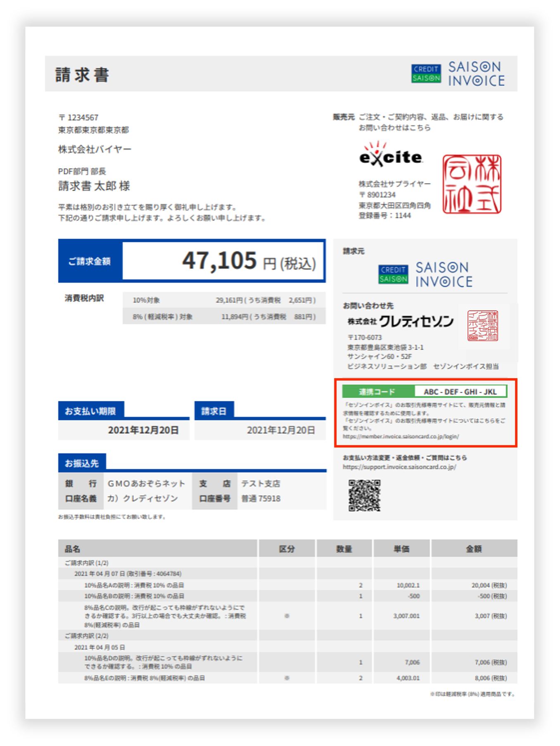This screenshot has height=746, width=560.
Task: Select the account holder カ)クレディセゾン
Action: [x=143, y=498]
